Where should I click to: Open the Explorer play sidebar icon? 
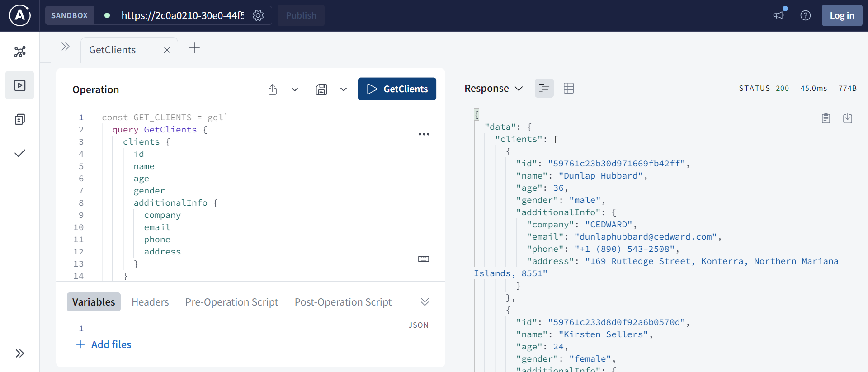click(x=20, y=85)
